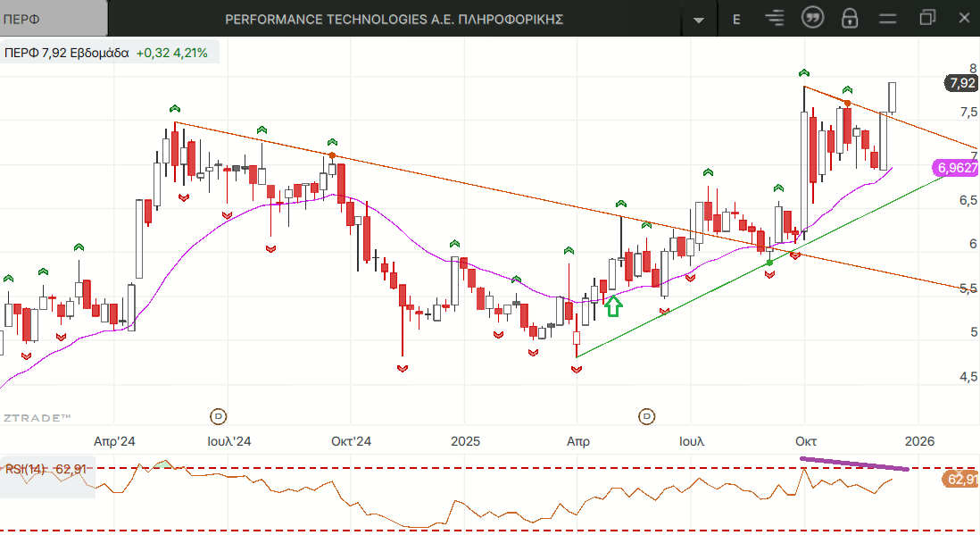Click the orange 62,91 RSI value tag

click(960, 479)
